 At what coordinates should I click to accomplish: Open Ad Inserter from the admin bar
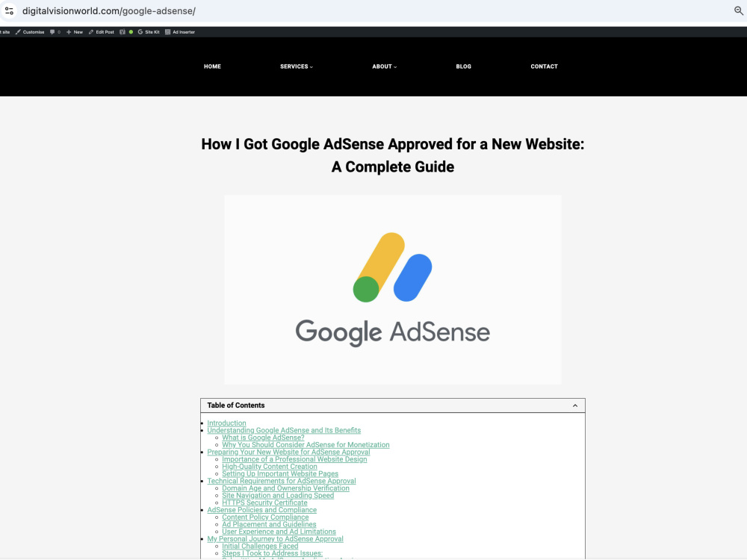(180, 32)
